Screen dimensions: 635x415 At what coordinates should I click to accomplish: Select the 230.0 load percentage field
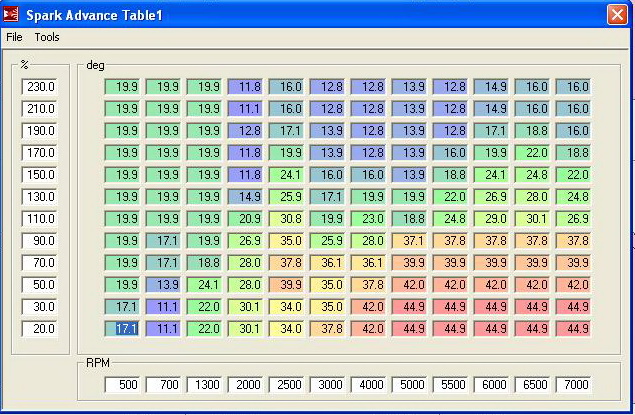click(x=40, y=87)
